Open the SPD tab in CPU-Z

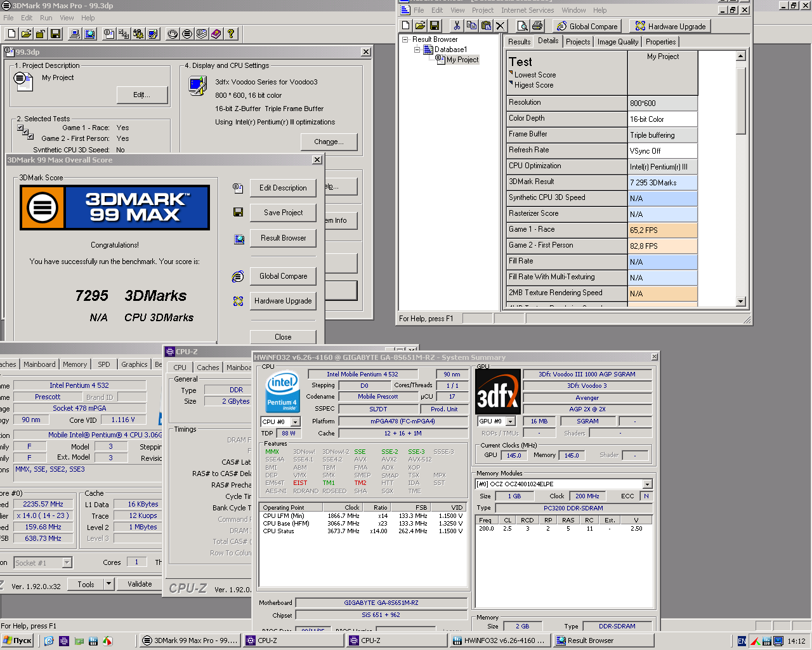pyautogui.click(x=104, y=364)
